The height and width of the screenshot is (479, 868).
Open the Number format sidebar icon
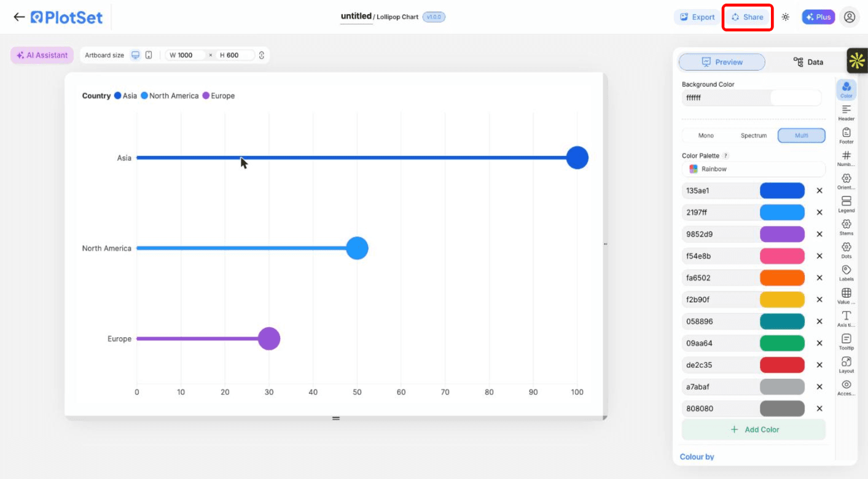[x=846, y=158]
